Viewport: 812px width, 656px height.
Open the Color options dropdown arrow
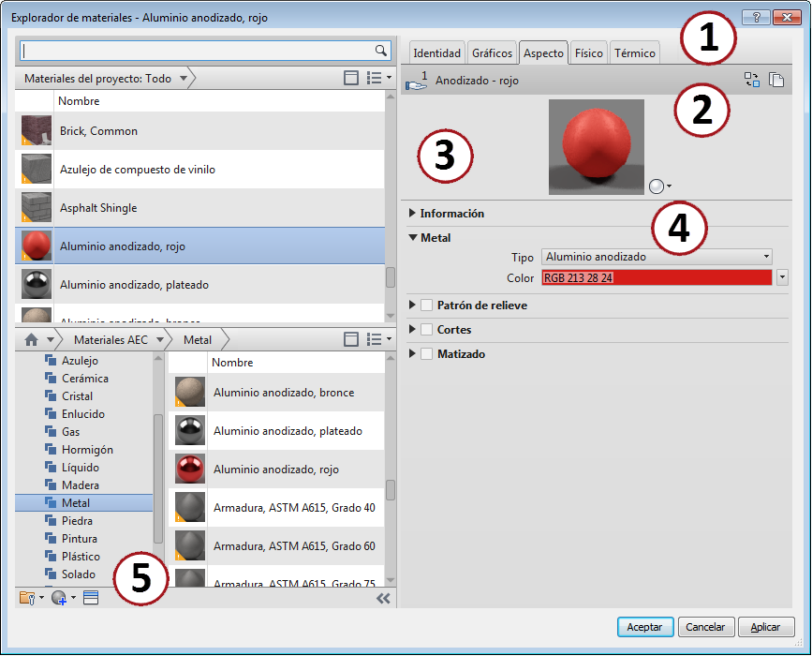click(x=782, y=277)
